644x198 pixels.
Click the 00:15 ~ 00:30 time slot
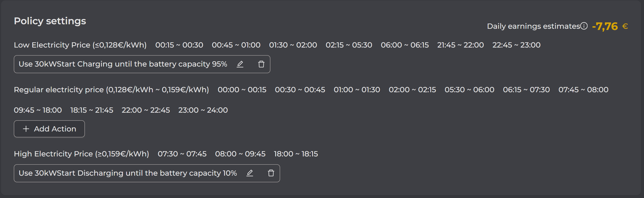click(179, 45)
